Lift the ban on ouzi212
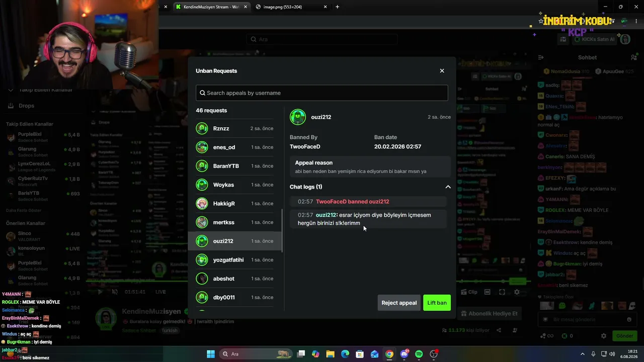 (437, 303)
